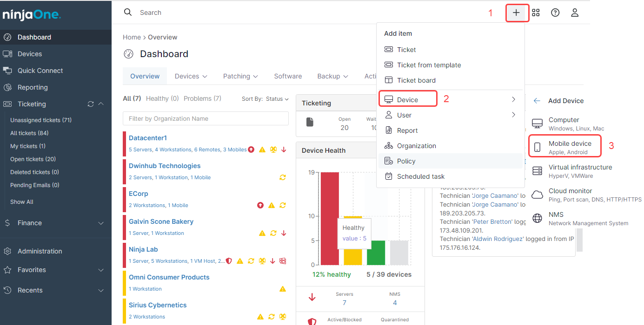Image resolution: width=644 pixels, height=325 pixels.
Task: Open the Datacenter1 organization link
Action: [x=148, y=138]
